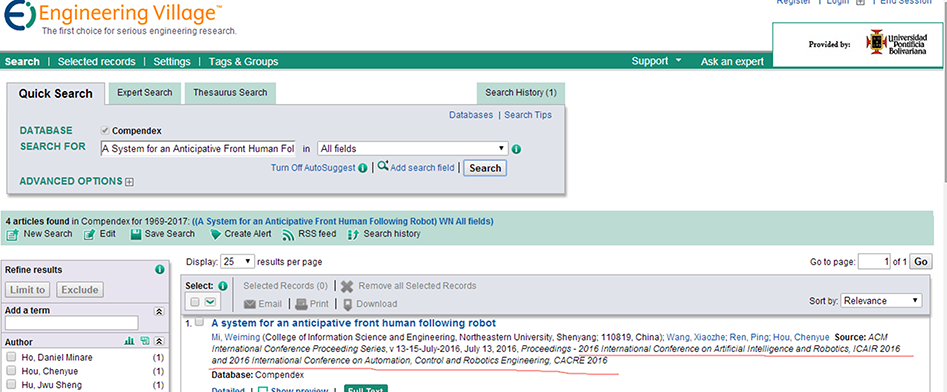Collapse the Add a term section
The image size is (947, 392).
click(159, 311)
